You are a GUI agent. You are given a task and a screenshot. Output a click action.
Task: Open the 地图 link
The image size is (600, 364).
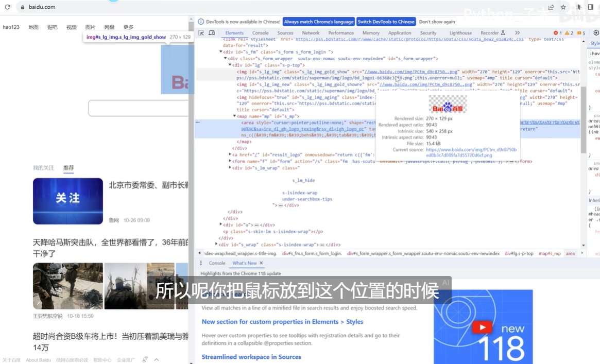(33, 27)
